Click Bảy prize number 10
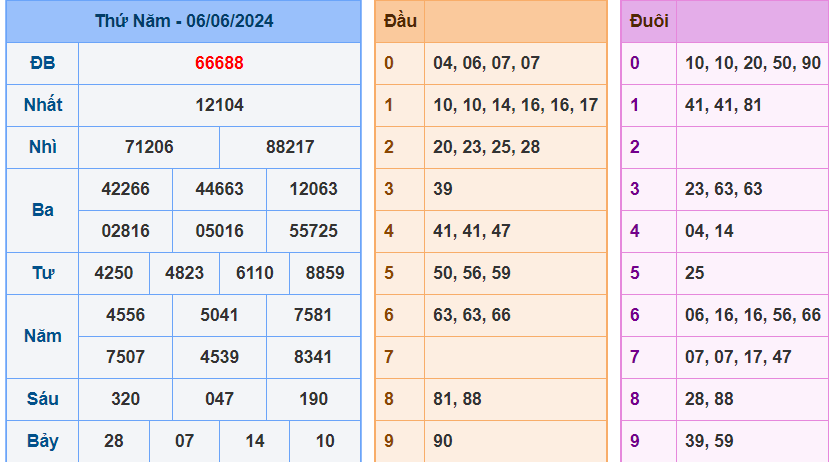 click(x=325, y=441)
